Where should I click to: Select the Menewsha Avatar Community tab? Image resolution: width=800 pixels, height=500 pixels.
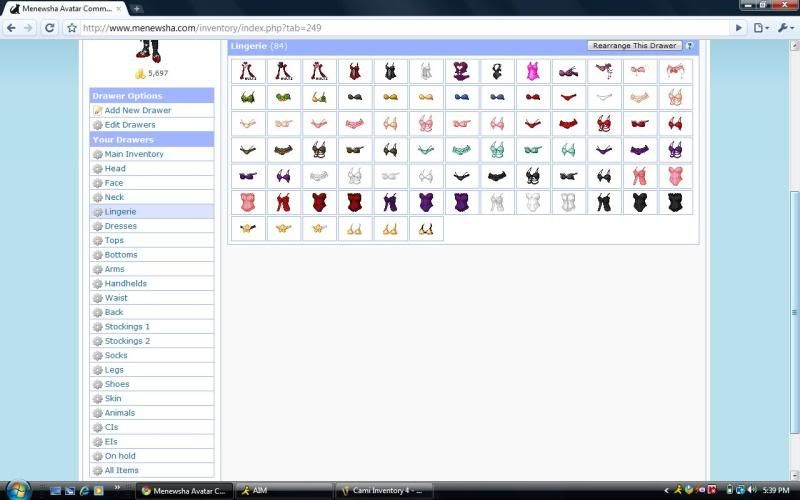pyautogui.click(x=66, y=9)
